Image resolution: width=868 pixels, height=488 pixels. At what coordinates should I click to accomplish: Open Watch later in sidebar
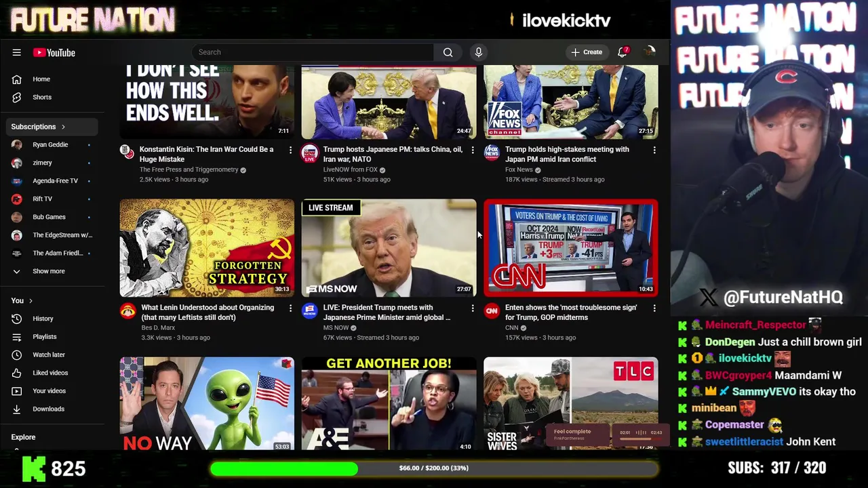click(52, 354)
